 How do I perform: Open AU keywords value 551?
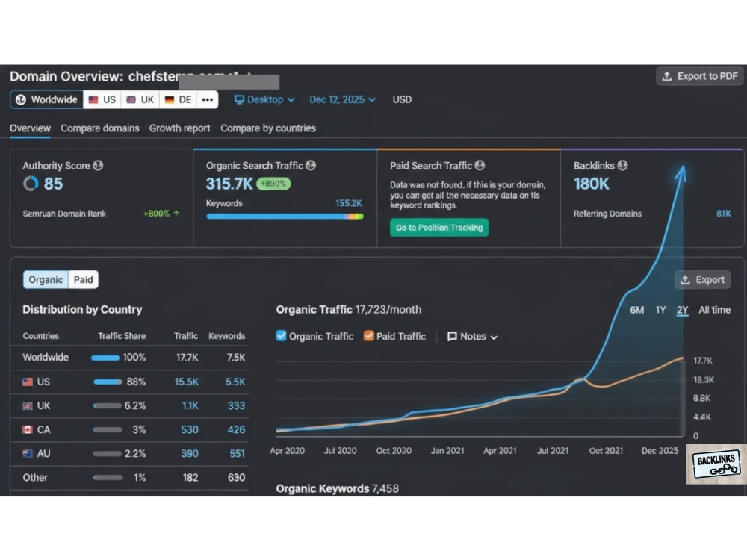pos(238,454)
